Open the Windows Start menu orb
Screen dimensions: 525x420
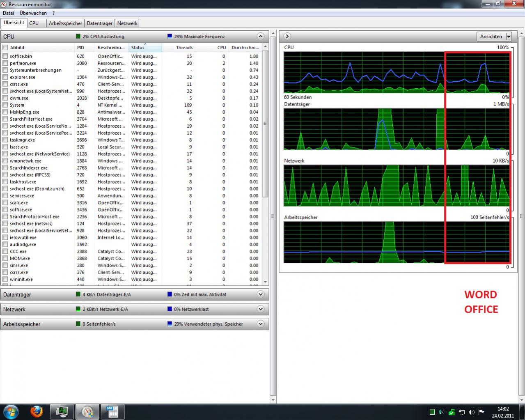coord(11,411)
